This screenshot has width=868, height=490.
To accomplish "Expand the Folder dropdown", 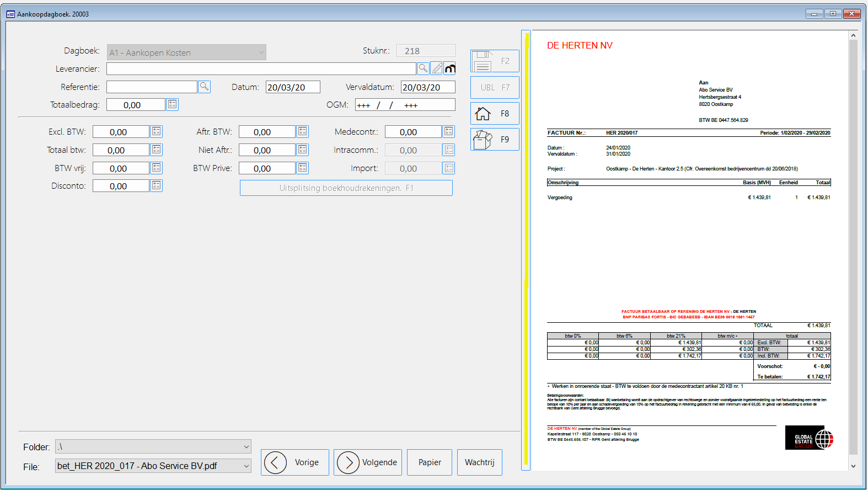I will point(246,446).
